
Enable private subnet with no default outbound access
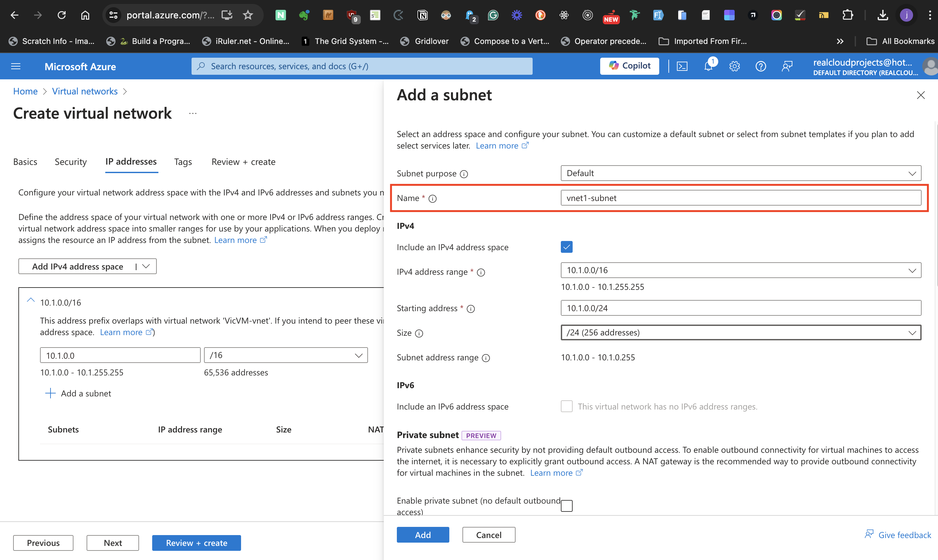pos(567,506)
